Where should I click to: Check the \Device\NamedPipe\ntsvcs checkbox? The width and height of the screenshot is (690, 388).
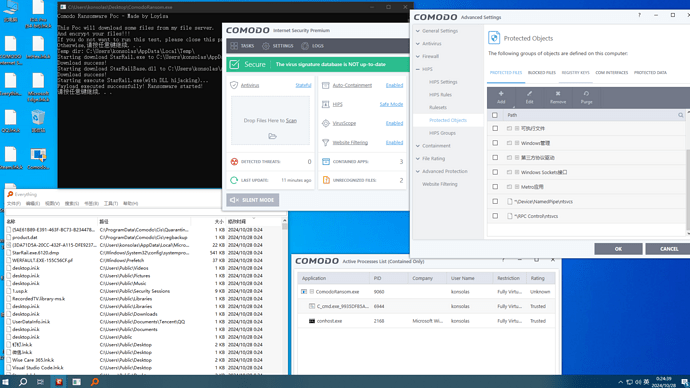pos(495,201)
